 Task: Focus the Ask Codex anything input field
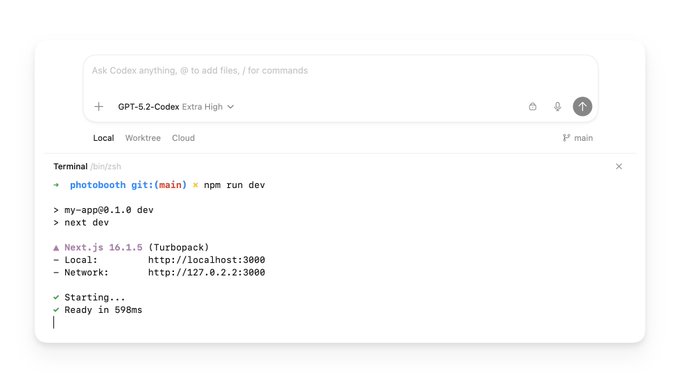click(340, 76)
